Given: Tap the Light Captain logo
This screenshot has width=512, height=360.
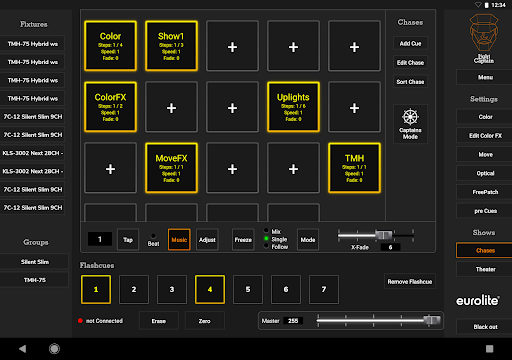Looking at the screenshot, I should coord(484,38).
